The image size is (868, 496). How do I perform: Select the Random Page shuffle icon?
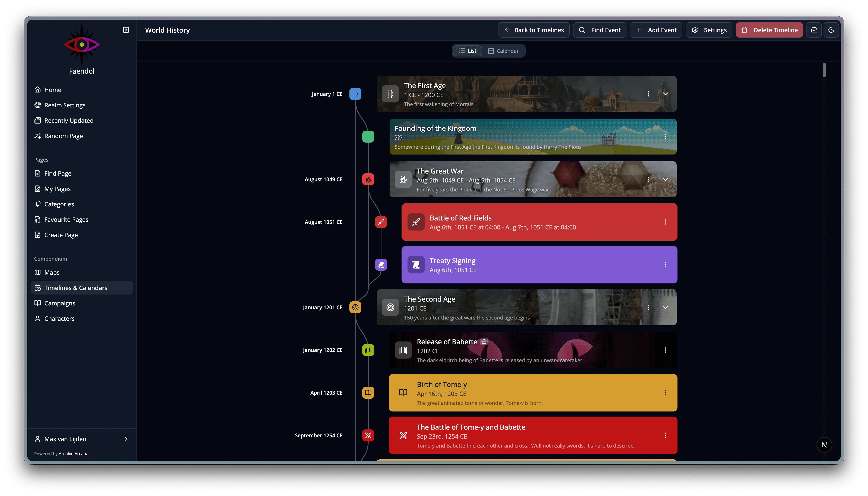38,136
